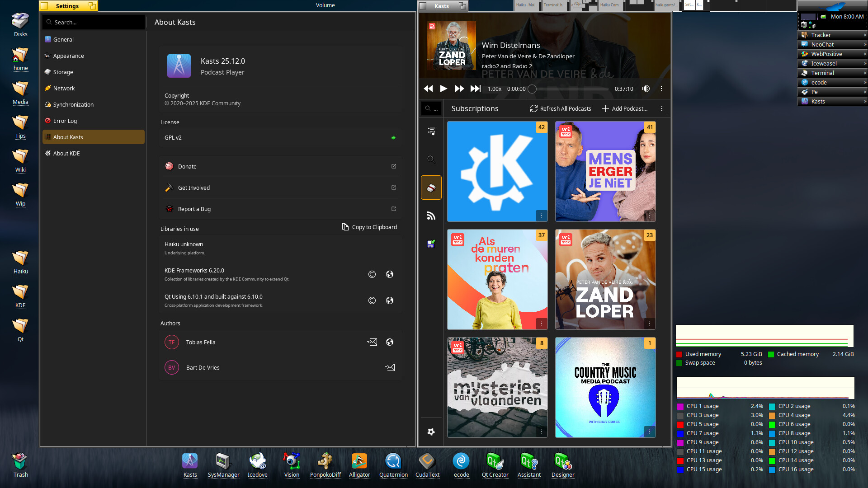Click the Copy to Clipboard button
This screenshot has height=488, width=868.
[x=369, y=227]
